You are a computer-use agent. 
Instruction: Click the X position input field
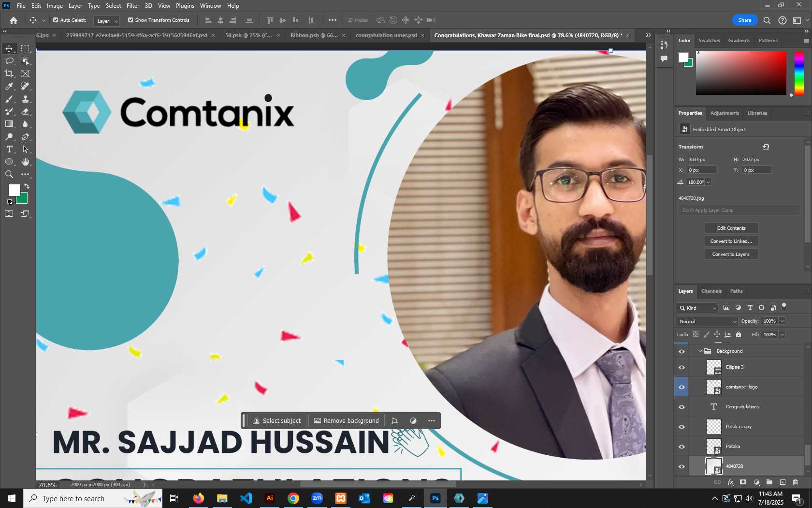click(x=702, y=170)
